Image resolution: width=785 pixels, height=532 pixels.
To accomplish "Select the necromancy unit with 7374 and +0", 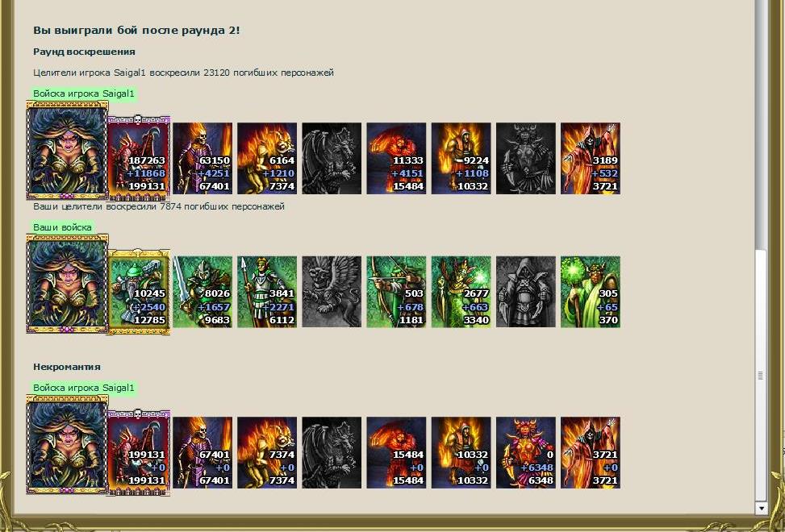I will point(267,452).
